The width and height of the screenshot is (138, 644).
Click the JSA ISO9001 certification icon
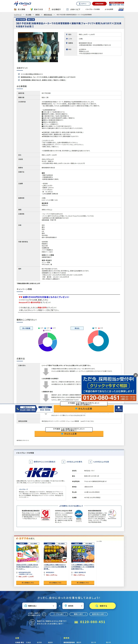pyautogui.click(x=79, y=516)
